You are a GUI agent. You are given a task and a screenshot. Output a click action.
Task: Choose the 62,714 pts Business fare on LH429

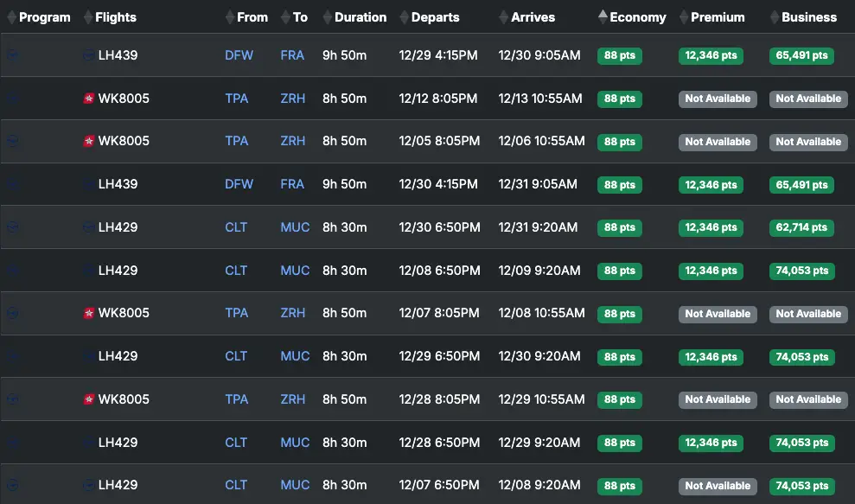[x=801, y=228]
